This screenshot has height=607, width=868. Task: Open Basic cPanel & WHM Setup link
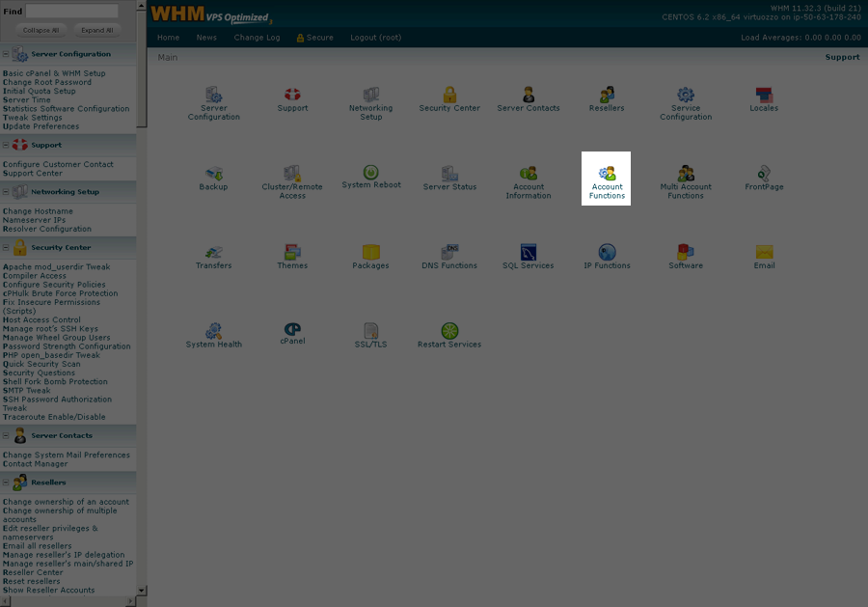pyautogui.click(x=54, y=73)
